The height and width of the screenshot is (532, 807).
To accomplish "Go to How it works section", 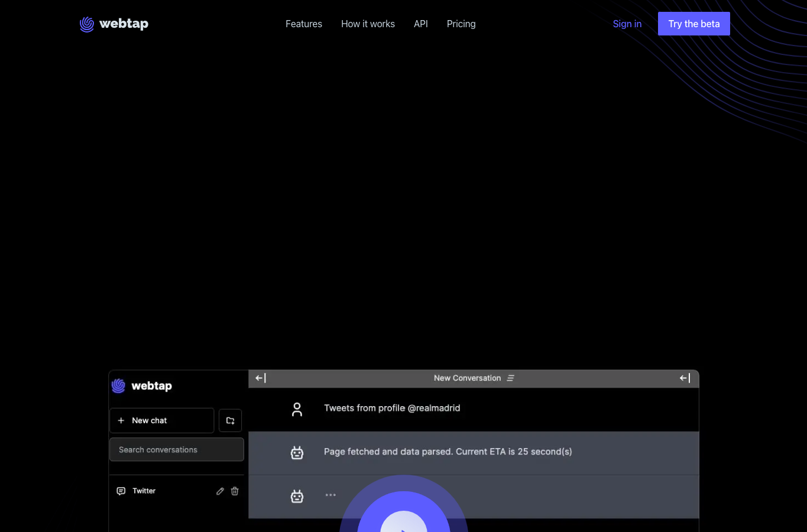I will coord(368,24).
